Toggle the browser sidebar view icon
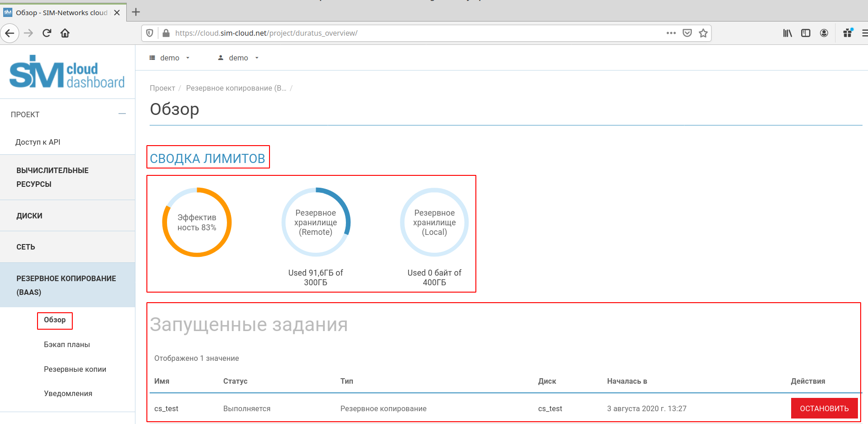The height and width of the screenshot is (424, 868). (805, 33)
